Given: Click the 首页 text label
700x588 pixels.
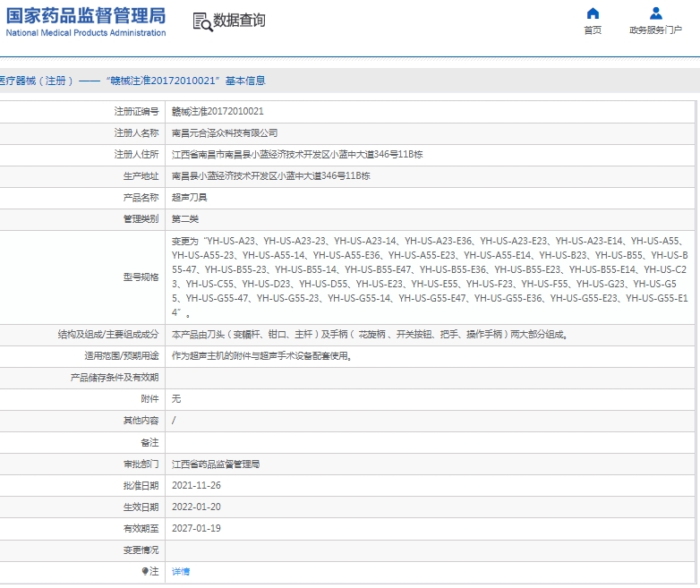Looking at the screenshot, I should [593, 30].
